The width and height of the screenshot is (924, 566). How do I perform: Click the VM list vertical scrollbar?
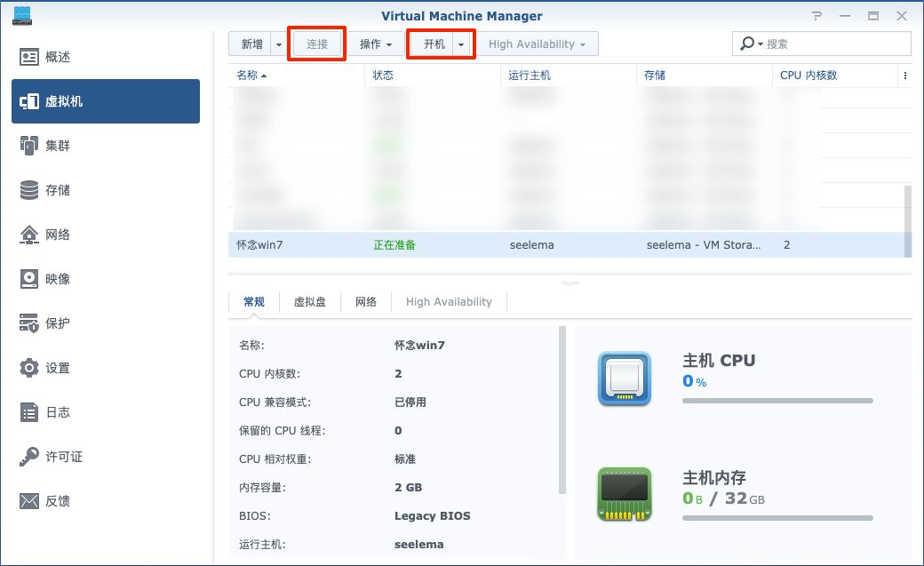908,221
